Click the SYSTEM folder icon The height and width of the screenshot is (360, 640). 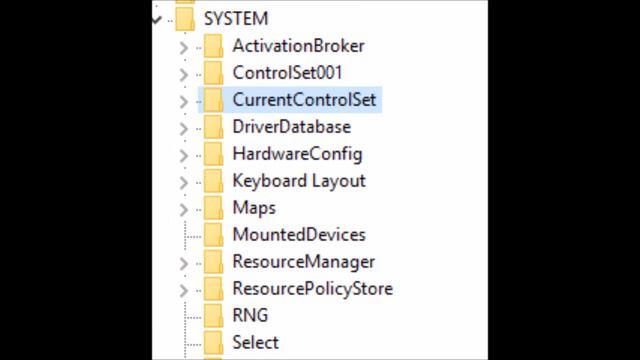coord(185,19)
